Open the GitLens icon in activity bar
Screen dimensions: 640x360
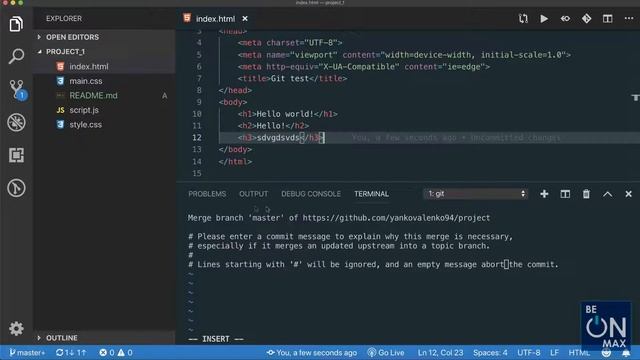pyautogui.click(x=16, y=188)
